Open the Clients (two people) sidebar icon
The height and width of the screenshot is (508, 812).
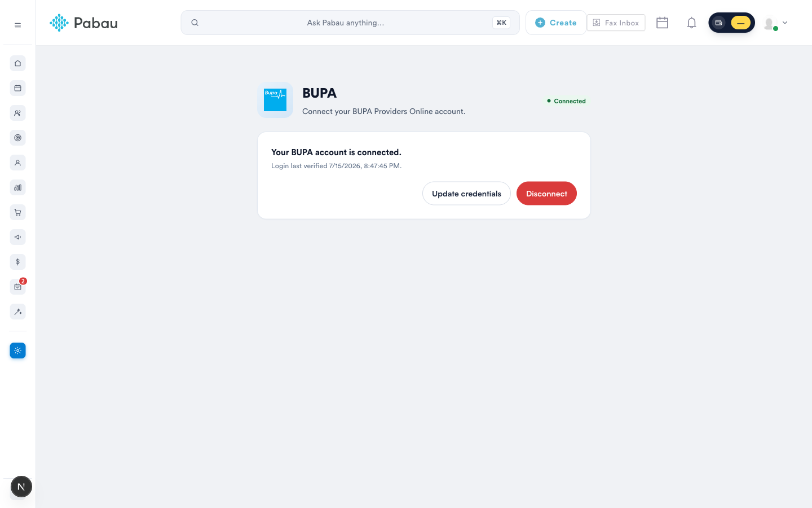[17, 113]
